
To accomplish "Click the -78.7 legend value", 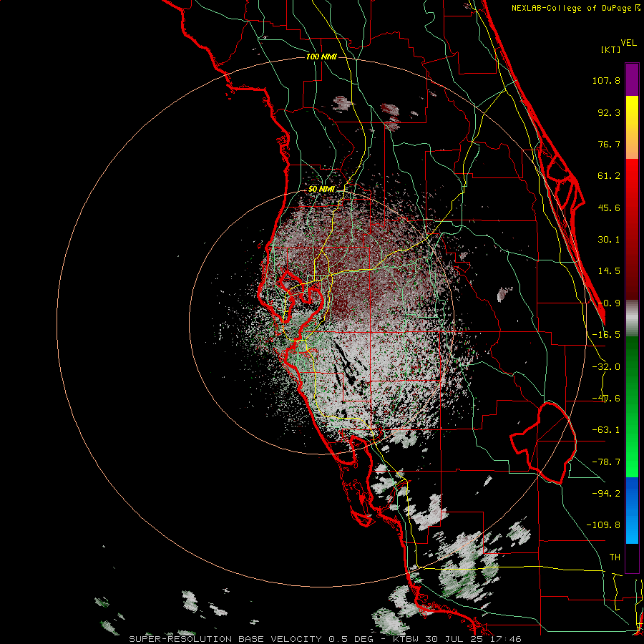I will (606, 462).
